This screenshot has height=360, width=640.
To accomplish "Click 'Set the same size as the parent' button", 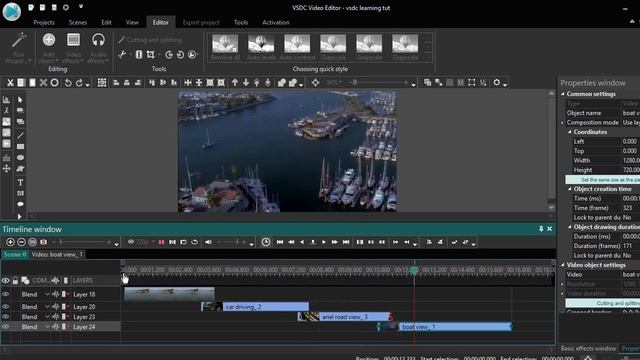I will [x=603, y=180].
